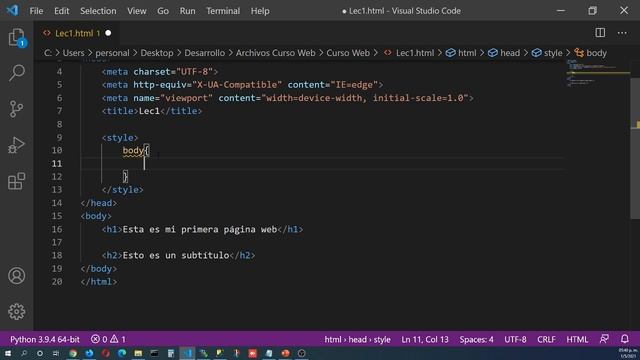This screenshot has height=360, width=640.
Task: Open Microsoft Edge from the taskbar
Action: pos(122,353)
